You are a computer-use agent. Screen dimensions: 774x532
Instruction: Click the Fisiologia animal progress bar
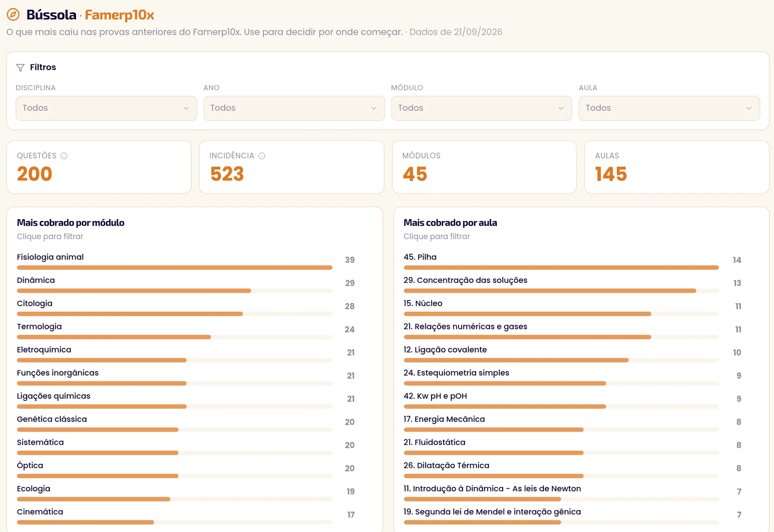tap(175, 267)
